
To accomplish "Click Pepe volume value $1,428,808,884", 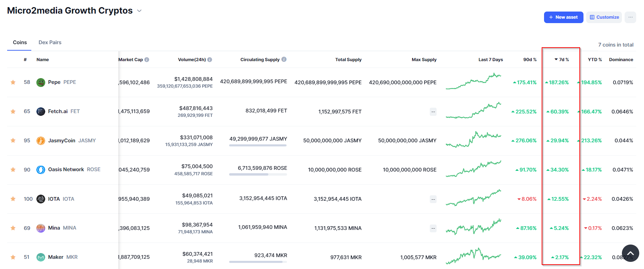I will (x=193, y=79).
